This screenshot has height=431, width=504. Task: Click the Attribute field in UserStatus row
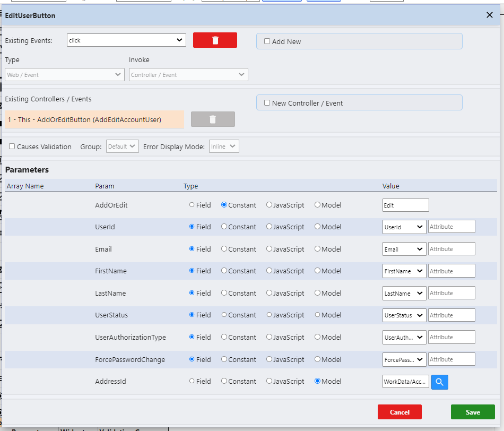(451, 315)
